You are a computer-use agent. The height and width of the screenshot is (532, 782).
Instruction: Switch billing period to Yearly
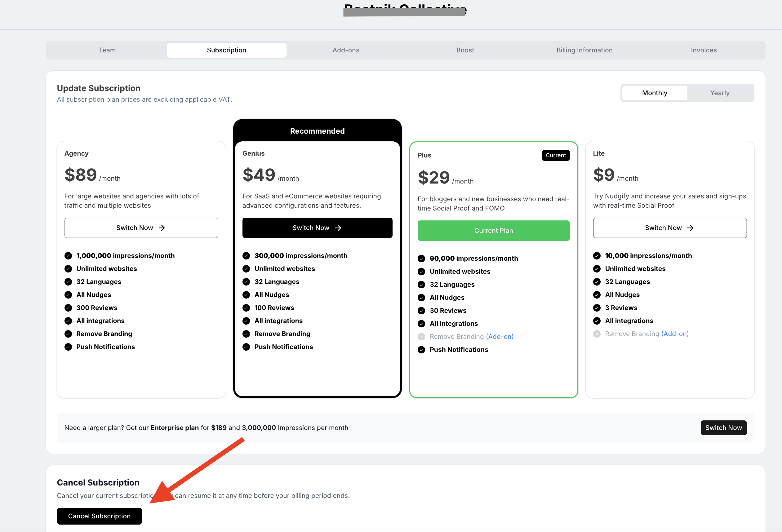[719, 93]
